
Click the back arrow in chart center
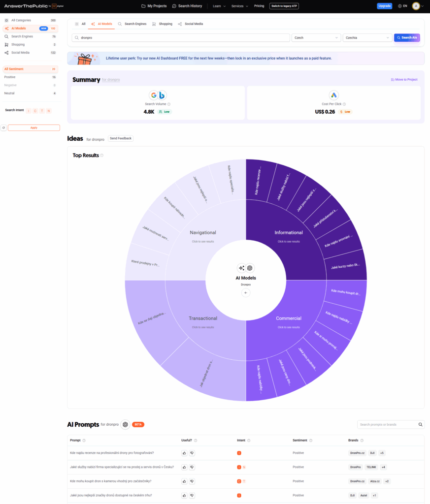tap(246, 293)
